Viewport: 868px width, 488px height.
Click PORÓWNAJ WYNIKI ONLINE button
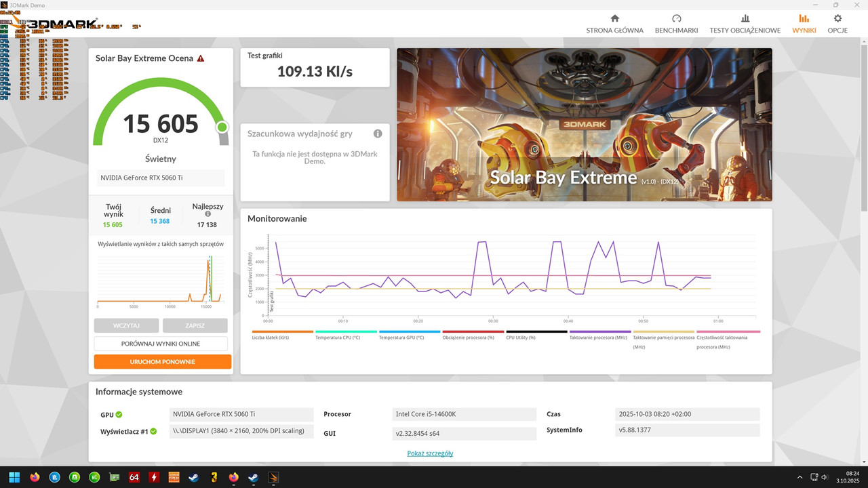coord(161,344)
